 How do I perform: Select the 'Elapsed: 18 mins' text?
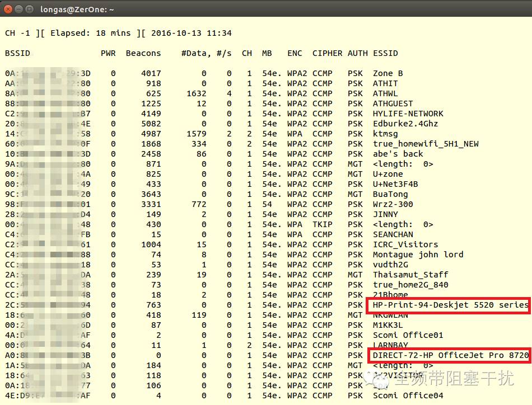(x=91, y=33)
